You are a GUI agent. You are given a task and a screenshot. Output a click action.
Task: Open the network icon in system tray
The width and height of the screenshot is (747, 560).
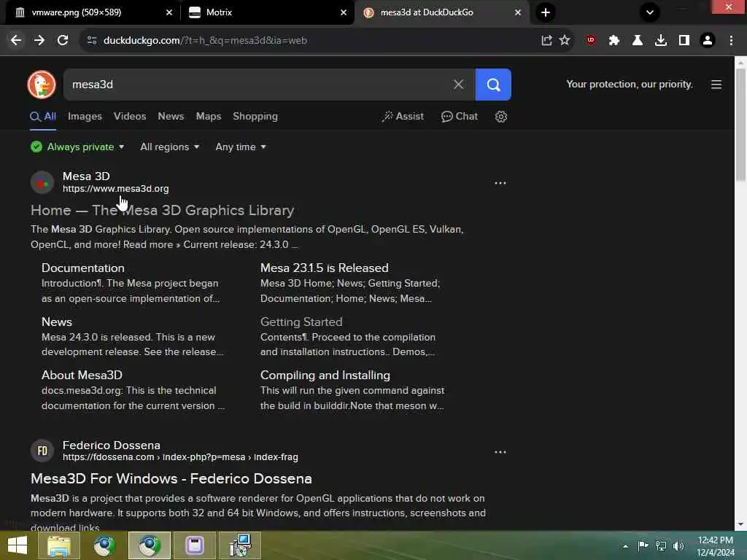pos(661,546)
